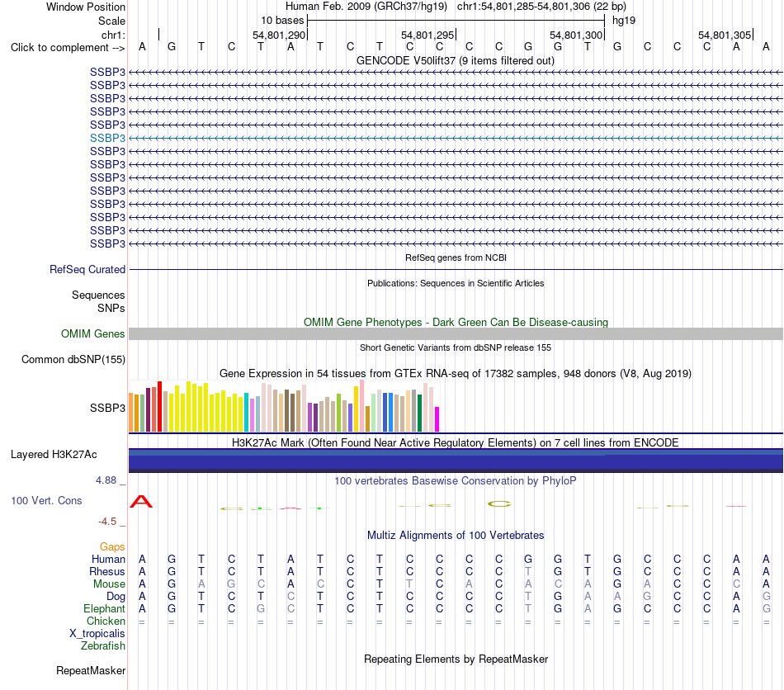Click the 4.88 PhyloP upper scale value
Screen dimensions: 784x690
[106, 480]
